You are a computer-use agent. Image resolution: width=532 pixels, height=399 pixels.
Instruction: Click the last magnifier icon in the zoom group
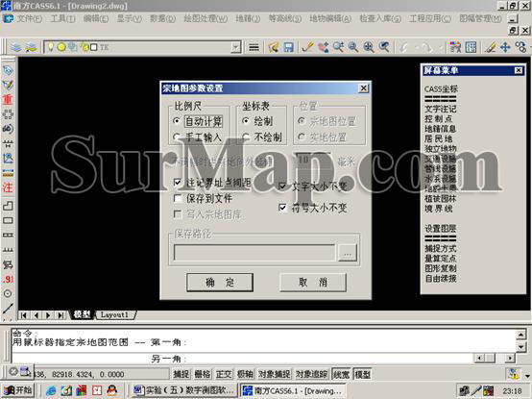pyautogui.click(x=384, y=47)
